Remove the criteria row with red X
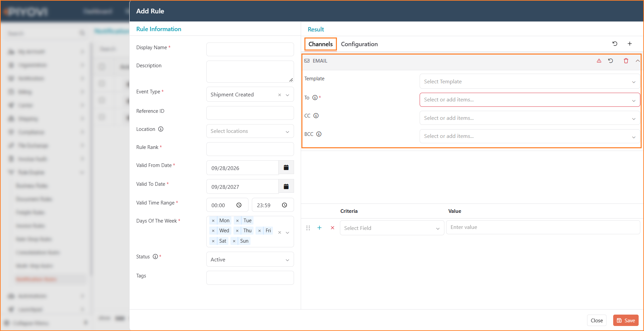The image size is (644, 331). (333, 228)
